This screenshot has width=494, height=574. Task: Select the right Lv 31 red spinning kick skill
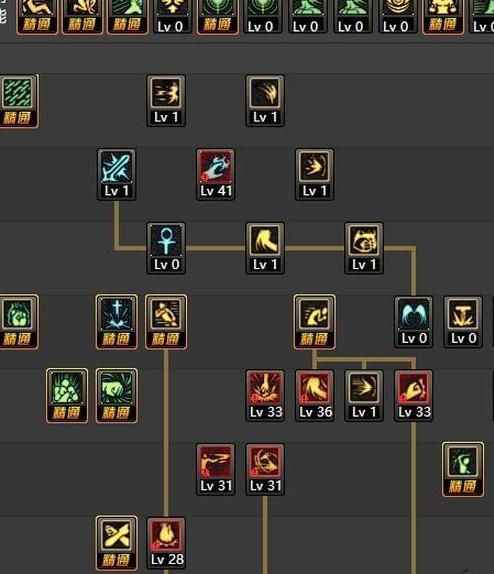(265, 469)
